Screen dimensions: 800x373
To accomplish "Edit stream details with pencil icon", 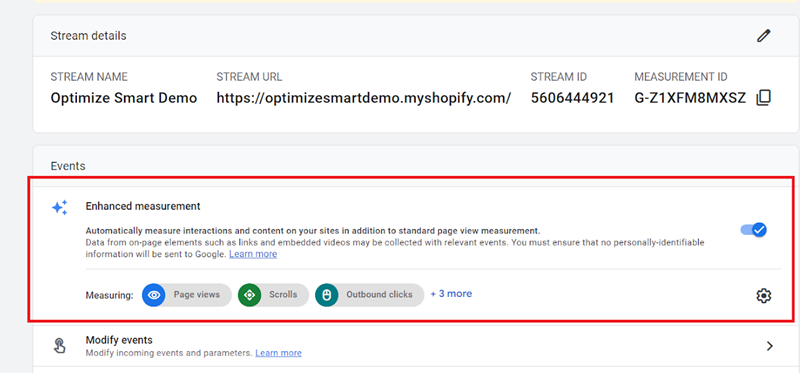I will (x=763, y=36).
